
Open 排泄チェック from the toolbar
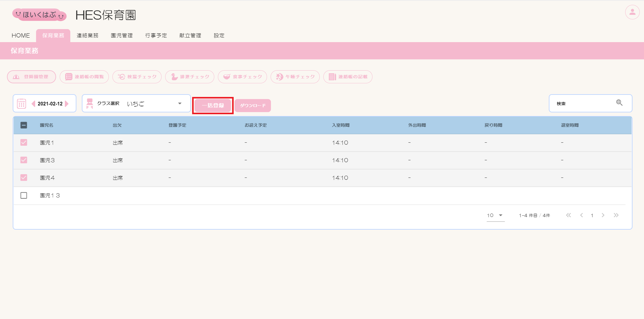[x=190, y=77]
